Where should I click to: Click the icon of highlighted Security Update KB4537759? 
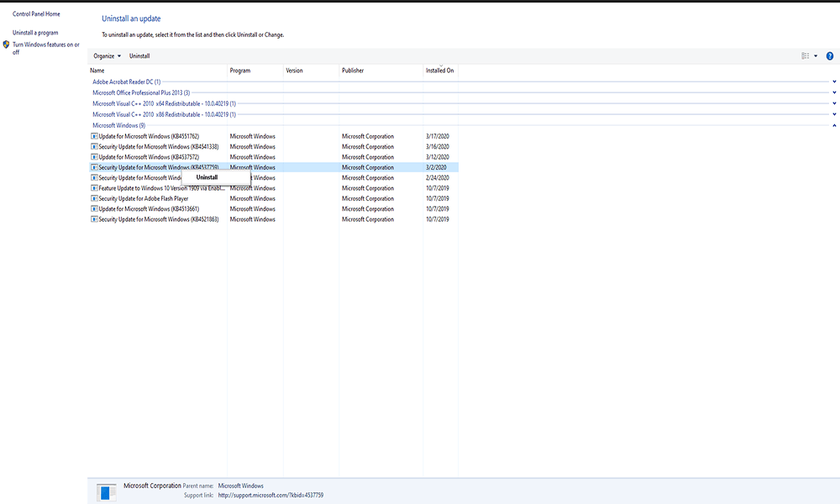[x=94, y=167]
